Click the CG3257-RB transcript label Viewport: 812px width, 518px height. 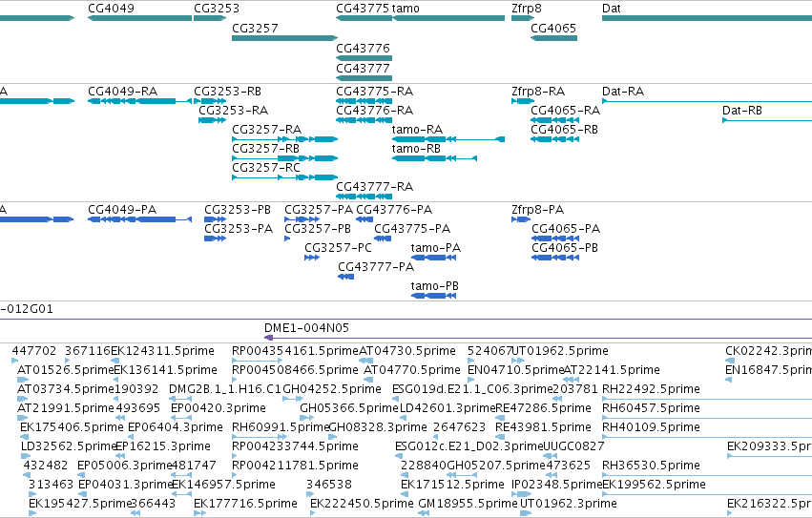click(265, 149)
